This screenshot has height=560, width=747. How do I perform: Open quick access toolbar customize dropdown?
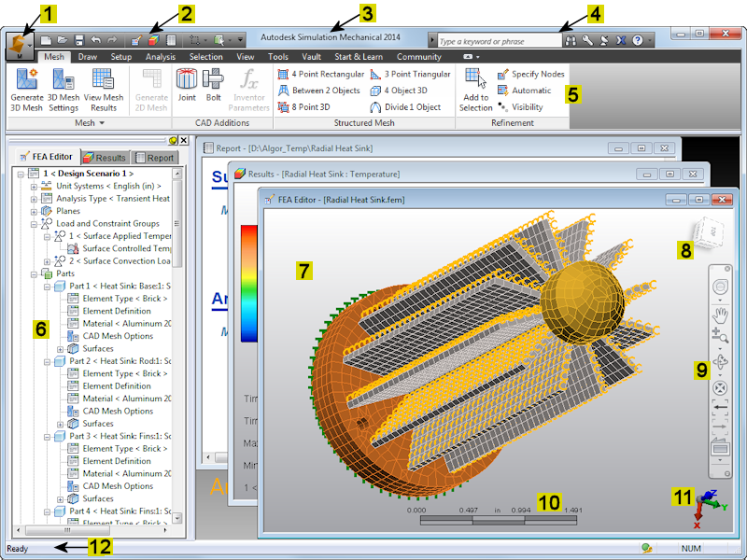pyautogui.click(x=240, y=40)
